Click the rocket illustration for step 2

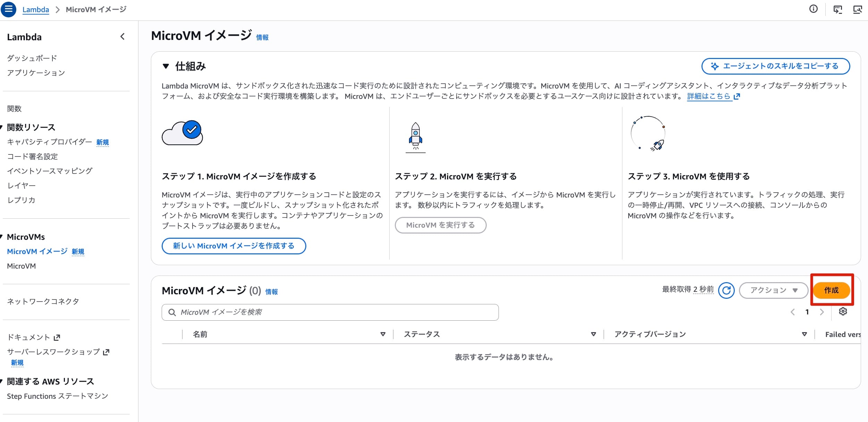tap(416, 137)
